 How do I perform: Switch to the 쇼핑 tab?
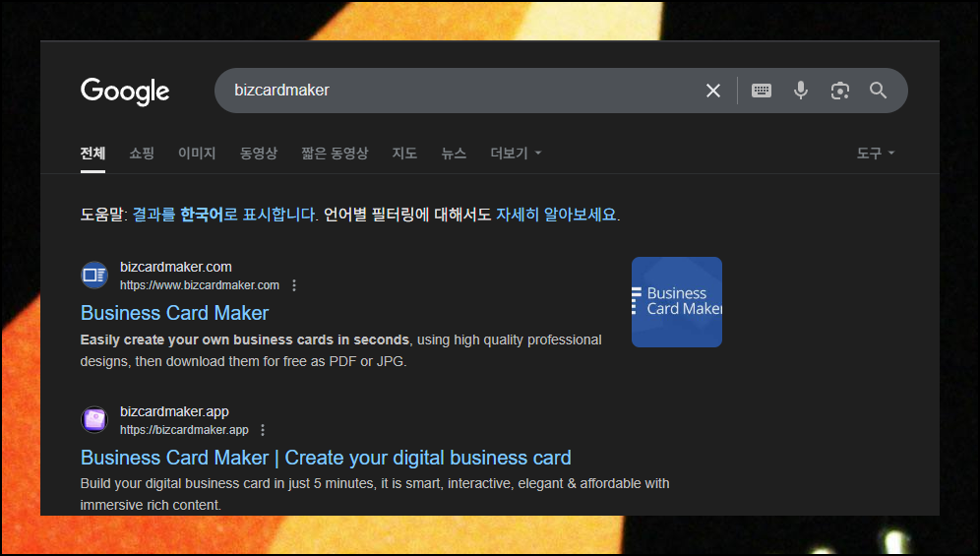point(142,154)
